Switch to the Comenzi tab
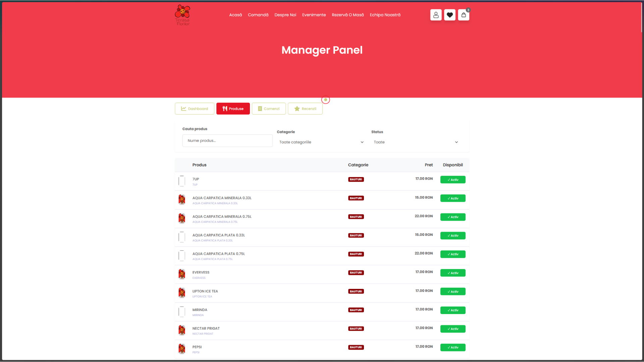The width and height of the screenshot is (644, 362). coord(269,109)
